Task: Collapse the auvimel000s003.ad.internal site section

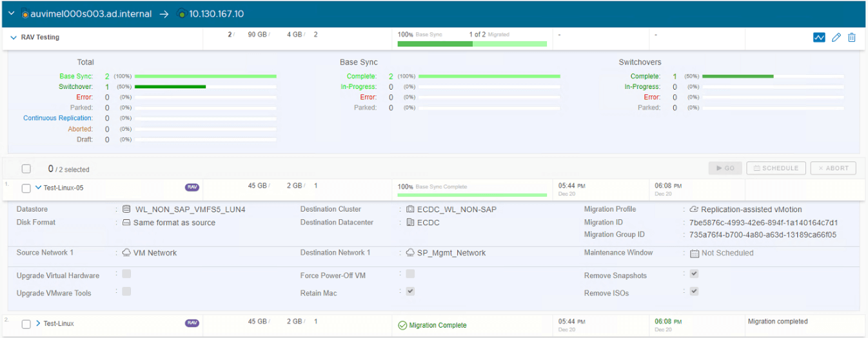Action: [x=12, y=14]
